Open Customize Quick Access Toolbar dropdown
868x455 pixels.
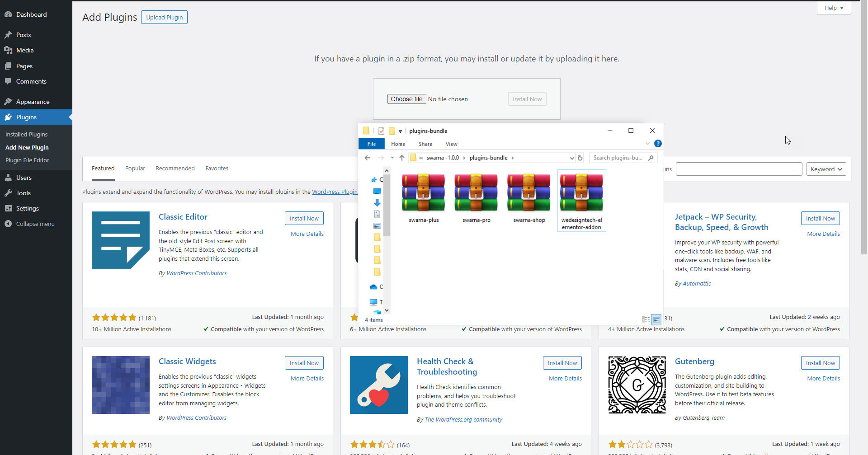[x=400, y=131]
